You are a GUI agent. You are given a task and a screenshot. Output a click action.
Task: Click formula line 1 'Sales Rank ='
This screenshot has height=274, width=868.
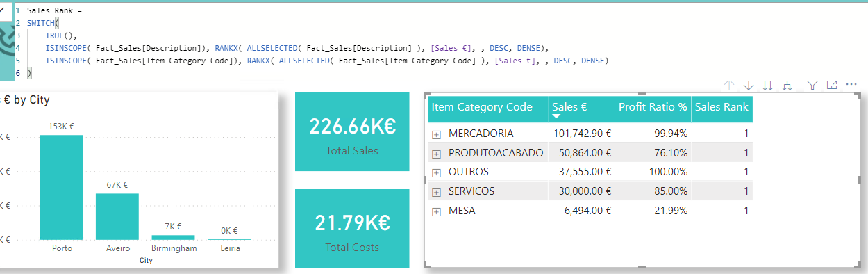pos(54,11)
